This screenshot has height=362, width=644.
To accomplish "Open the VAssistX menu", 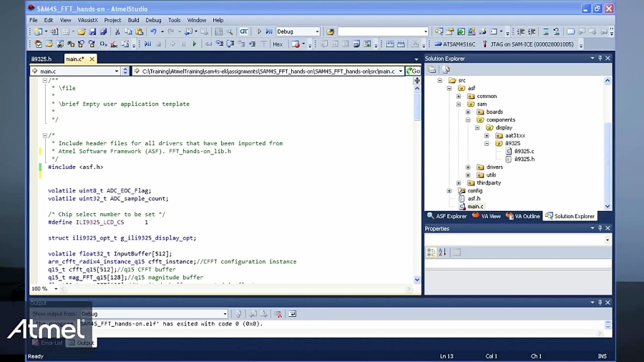I will [87, 20].
